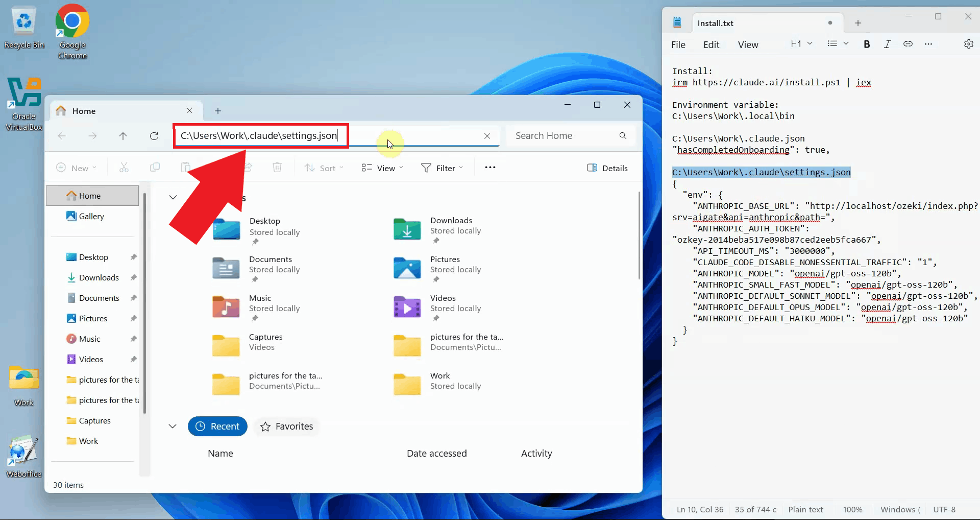Screen dimensions: 980x520
Task: Switch to the Favorites view
Action: pos(287,427)
